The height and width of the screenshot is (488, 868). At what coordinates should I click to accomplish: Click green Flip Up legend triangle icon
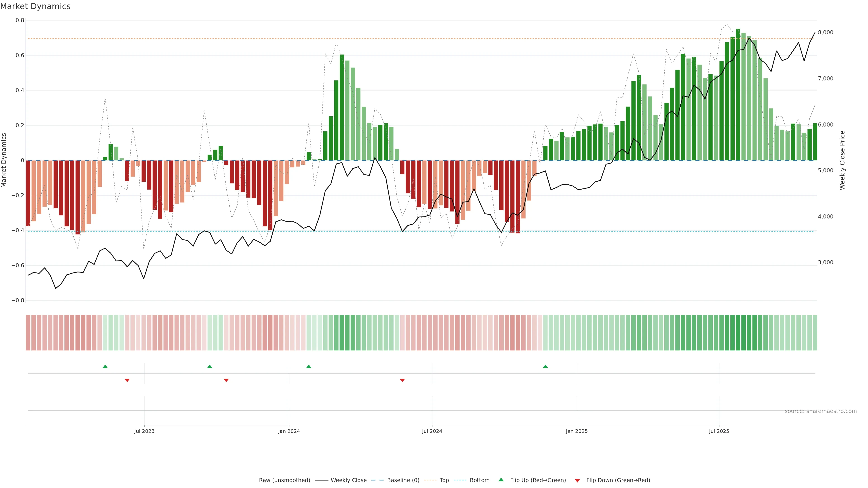pyautogui.click(x=501, y=480)
